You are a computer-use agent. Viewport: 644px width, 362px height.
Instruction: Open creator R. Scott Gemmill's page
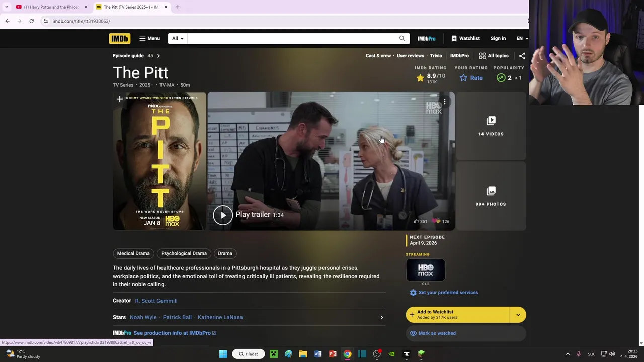pos(156,301)
